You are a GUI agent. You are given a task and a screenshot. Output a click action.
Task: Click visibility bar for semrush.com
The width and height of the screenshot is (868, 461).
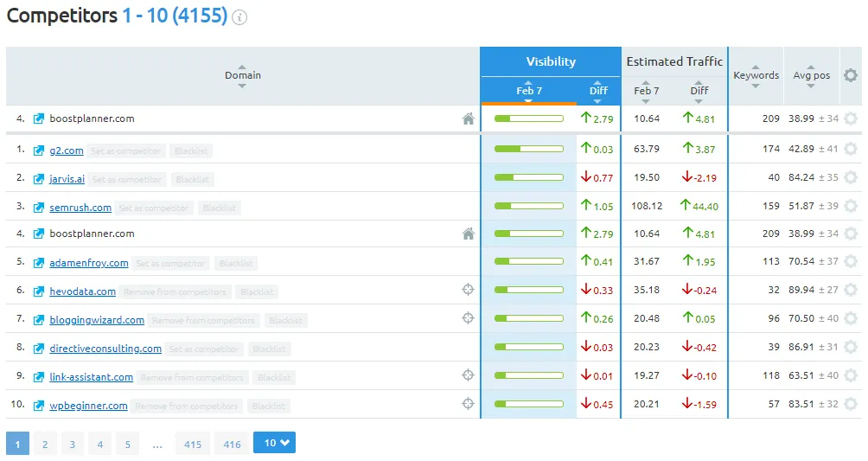point(528,206)
